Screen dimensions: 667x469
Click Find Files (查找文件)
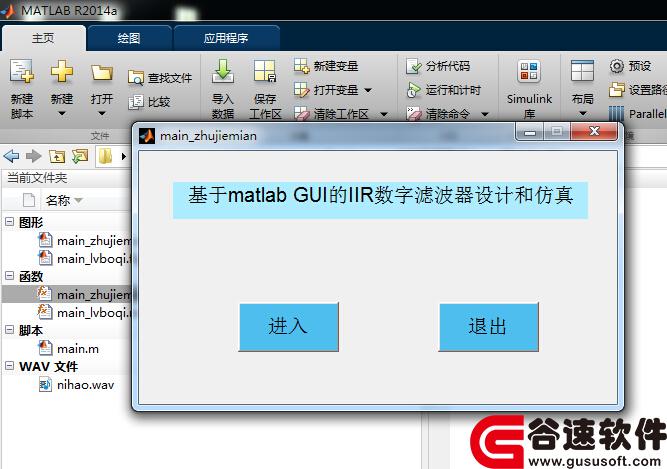[x=160, y=78]
